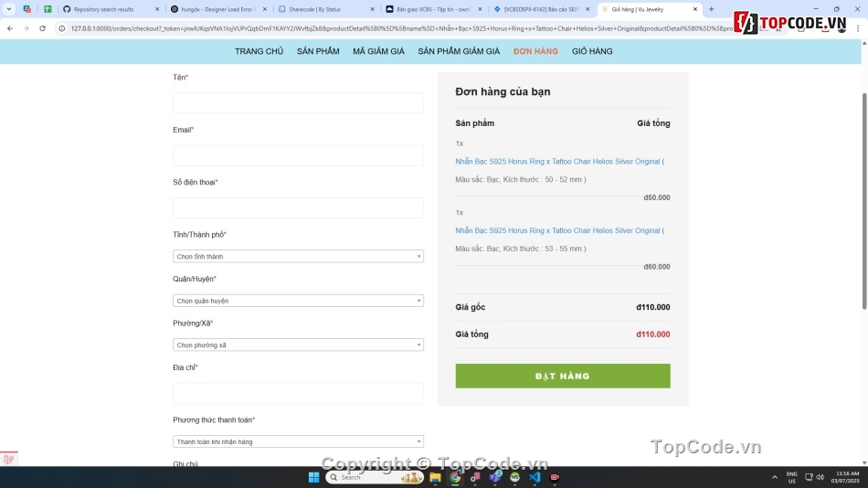Reload the page with the refresh icon
This screenshot has width=868, height=488.
click(42, 28)
